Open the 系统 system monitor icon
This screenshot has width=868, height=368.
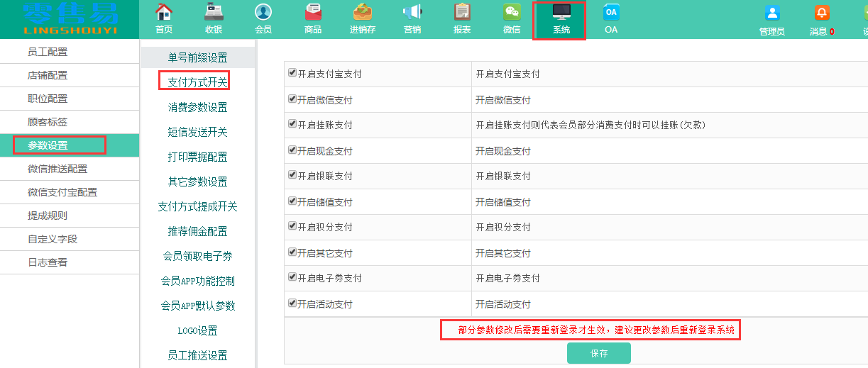click(561, 13)
